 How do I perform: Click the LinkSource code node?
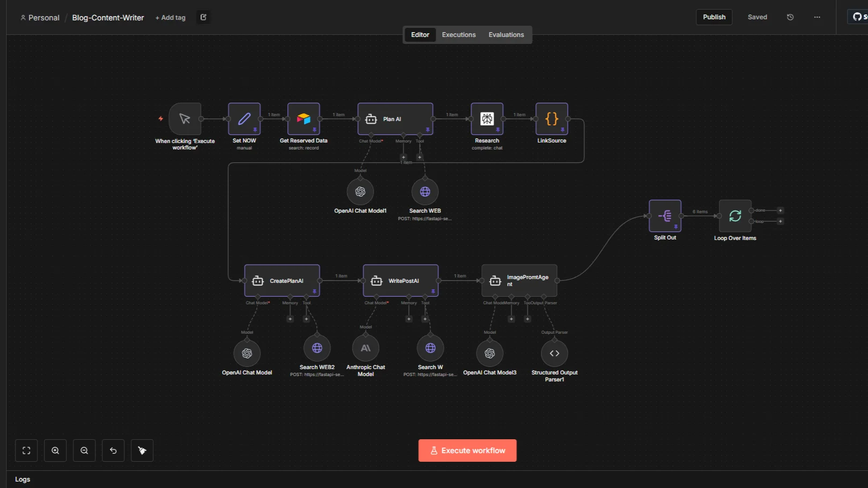click(552, 119)
